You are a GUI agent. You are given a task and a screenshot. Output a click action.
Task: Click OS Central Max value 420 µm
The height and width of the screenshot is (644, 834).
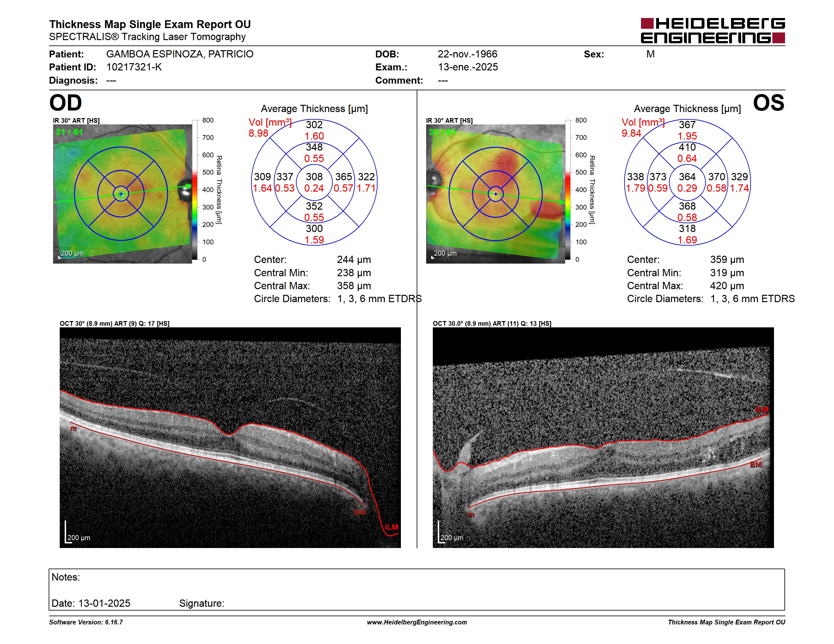727,286
